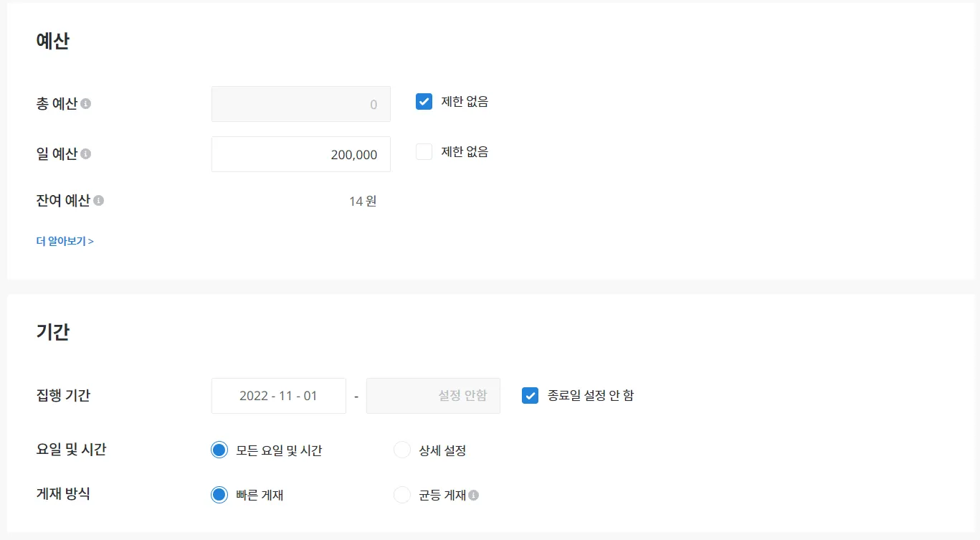The image size is (980, 540).
Task: Click the 게재 방식 row label
Action: tap(63, 493)
